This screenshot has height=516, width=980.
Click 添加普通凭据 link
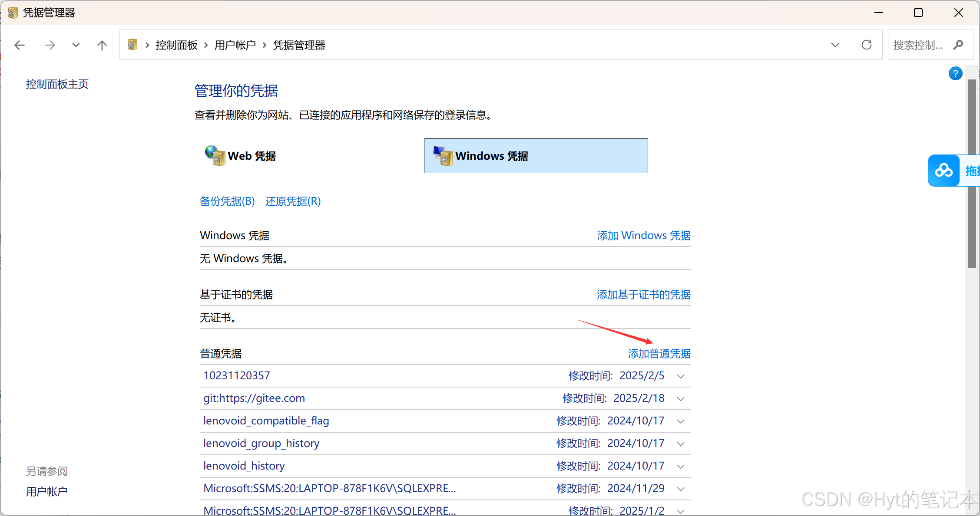(x=659, y=354)
